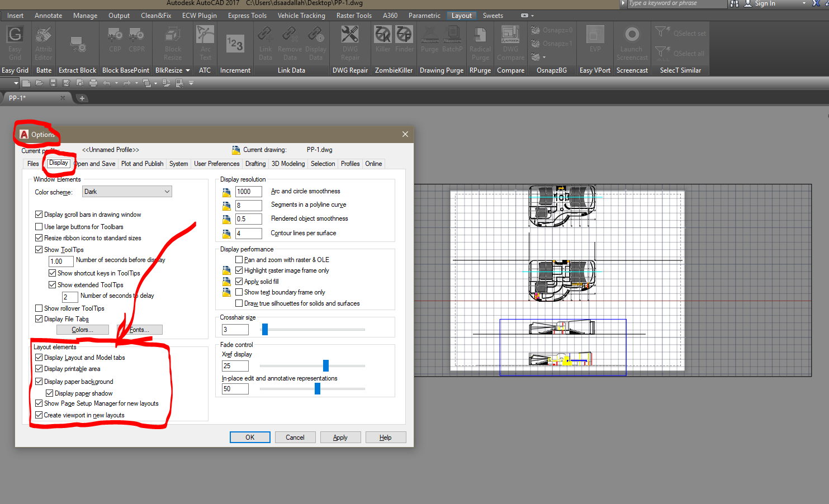829x504 pixels.
Task: Click the Xref display fade slider handle
Action: pos(326,366)
